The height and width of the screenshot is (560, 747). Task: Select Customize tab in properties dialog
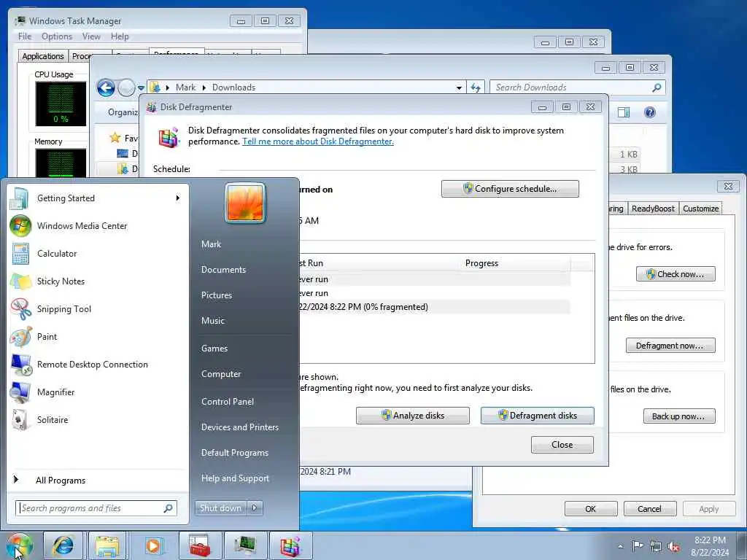pos(700,209)
